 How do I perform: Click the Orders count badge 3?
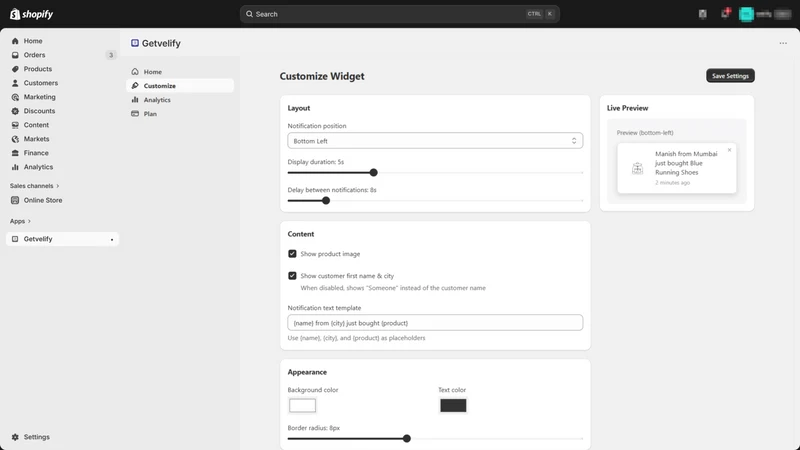(x=111, y=55)
